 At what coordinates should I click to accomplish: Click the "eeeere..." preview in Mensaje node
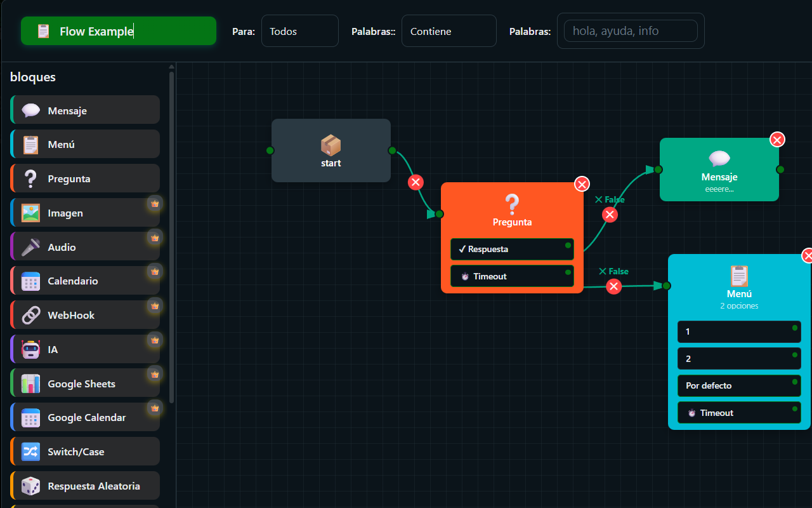coord(719,189)
